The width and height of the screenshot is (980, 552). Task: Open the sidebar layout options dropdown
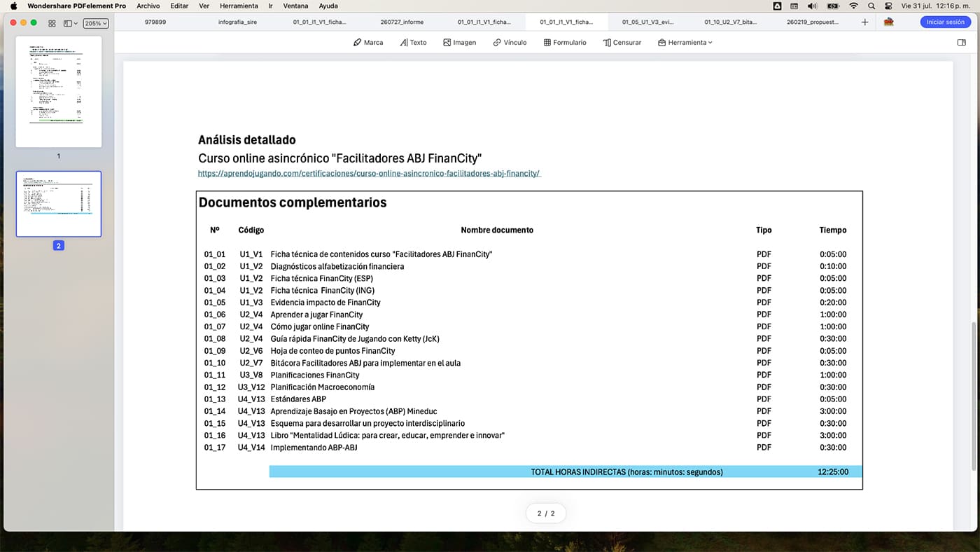click(70, 23)
